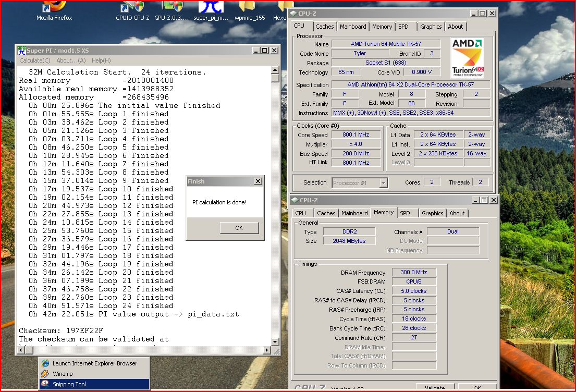Viewport: 576px width, 392px height.
Task: Click the PI value output pi_data.txt line
Action: [x=134, y=314]
